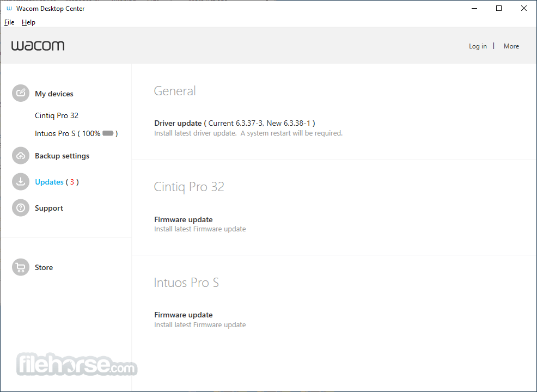Open the Support section label
Image resolution: width=537 pixels, height=392 pixels.
(x=49, y=208)
